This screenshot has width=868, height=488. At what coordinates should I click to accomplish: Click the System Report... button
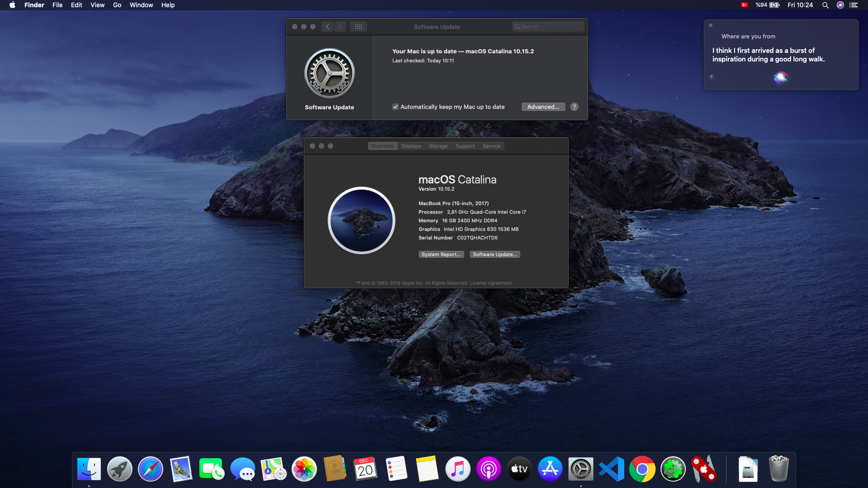click(441, 254)
